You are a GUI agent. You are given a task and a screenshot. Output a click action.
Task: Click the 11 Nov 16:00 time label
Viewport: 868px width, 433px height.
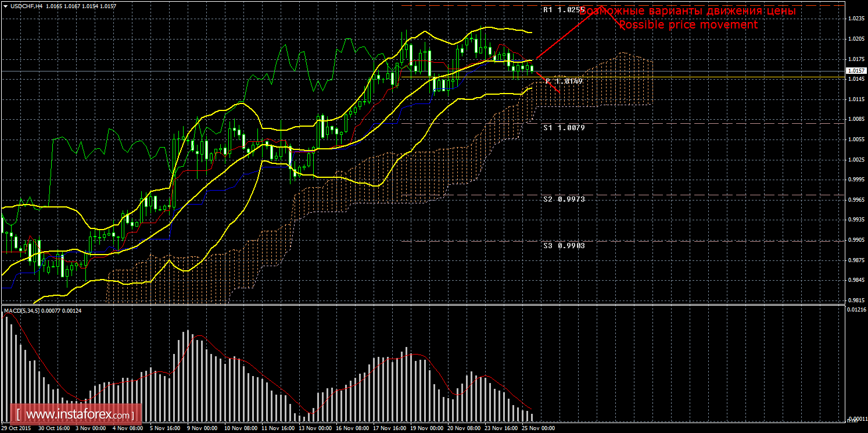tap(278, 428)
